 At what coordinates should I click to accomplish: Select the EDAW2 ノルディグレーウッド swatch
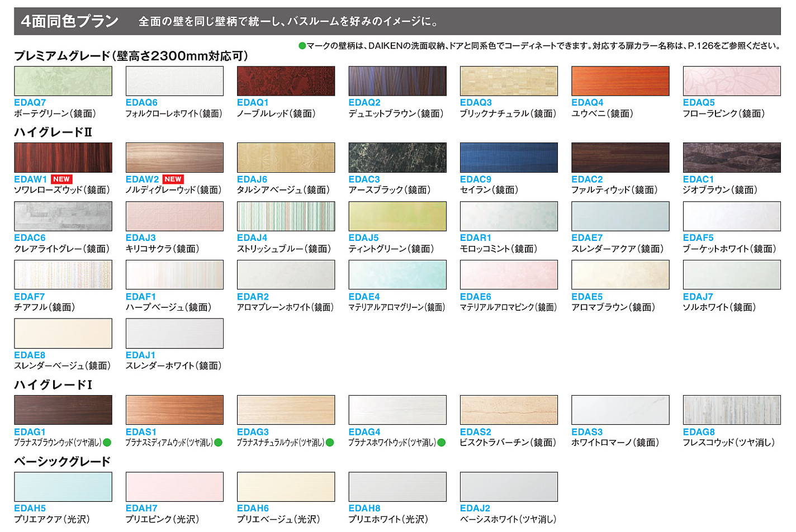click(174, 158)
